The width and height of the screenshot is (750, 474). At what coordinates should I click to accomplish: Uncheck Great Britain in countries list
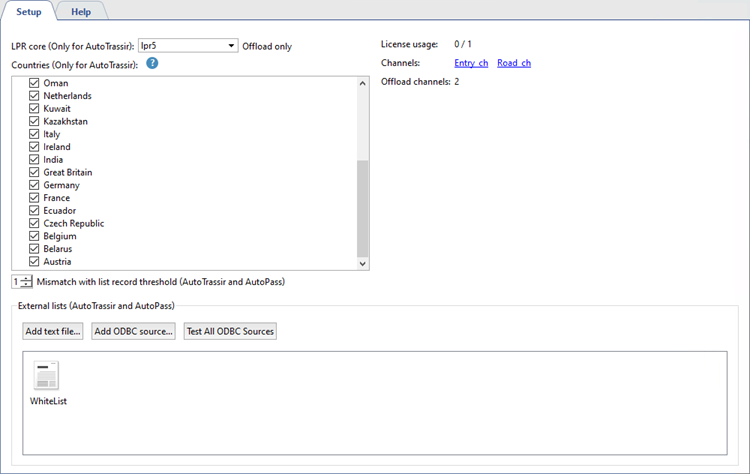35,172
